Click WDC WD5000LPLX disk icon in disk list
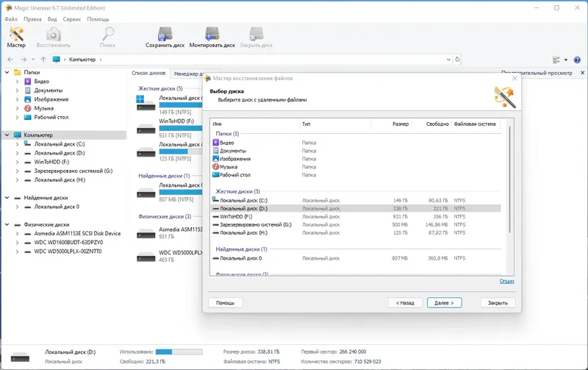This screenshot has height=370, width=588. click(146, 257)
